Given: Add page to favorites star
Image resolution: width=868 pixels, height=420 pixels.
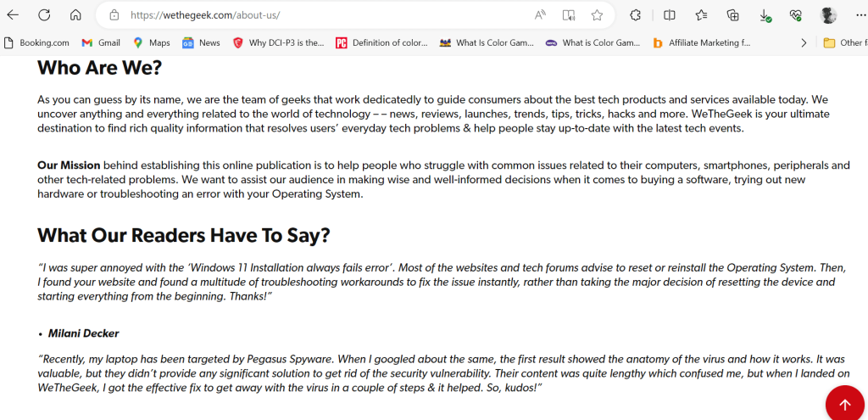Looking at the screenshot, I should (597, 15).
